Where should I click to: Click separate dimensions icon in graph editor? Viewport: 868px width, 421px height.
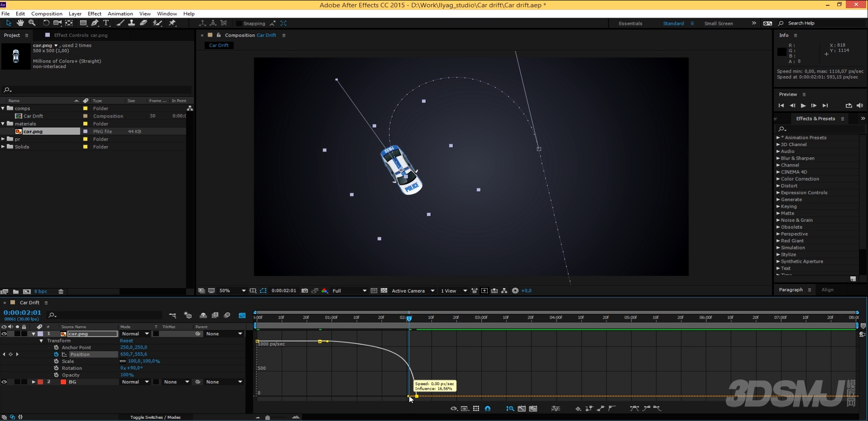(x=556, y=409)
